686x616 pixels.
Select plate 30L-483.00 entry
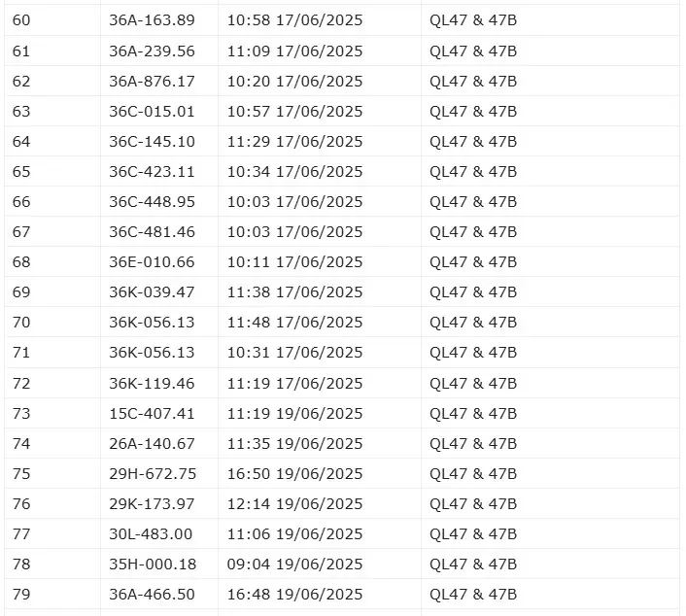click(x=152, y=533)
